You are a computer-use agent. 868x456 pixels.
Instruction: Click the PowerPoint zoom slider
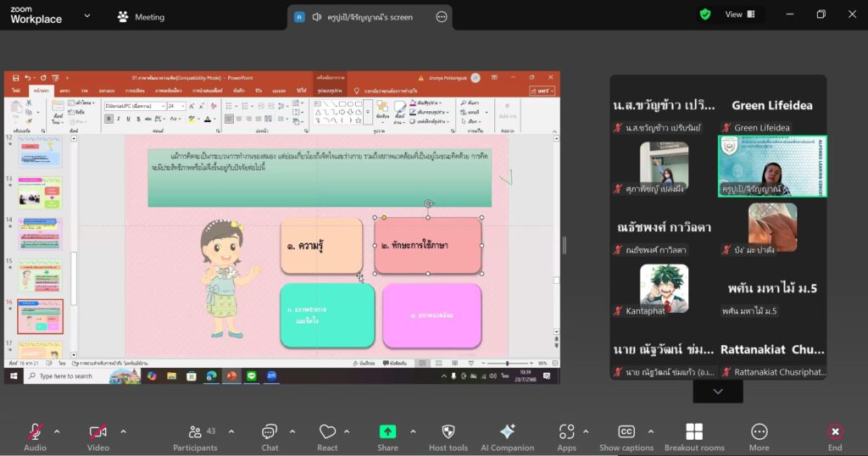pyautogui.click(x=507, y=363)
